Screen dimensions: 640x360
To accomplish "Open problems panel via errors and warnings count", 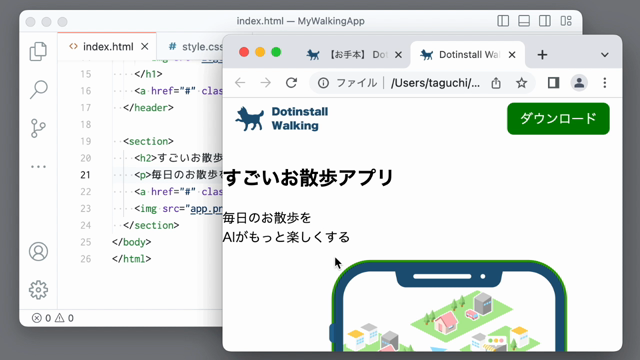I will tap(53, 318).
